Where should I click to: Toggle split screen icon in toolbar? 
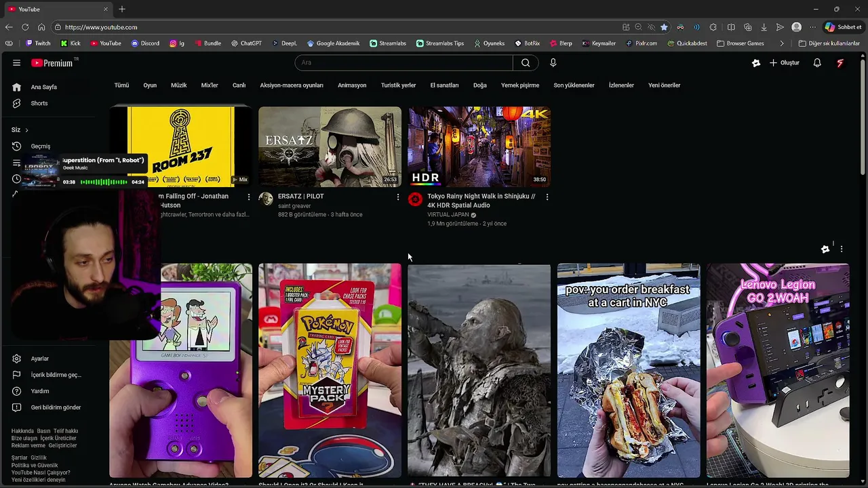pyautogui.click(x=731, y=27)
